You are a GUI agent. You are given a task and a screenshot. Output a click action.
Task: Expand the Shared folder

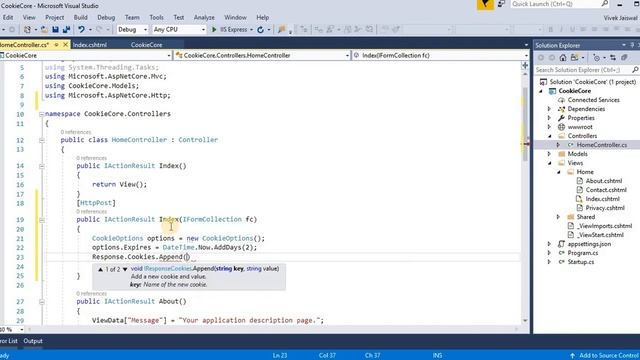[x=558, y=217]
